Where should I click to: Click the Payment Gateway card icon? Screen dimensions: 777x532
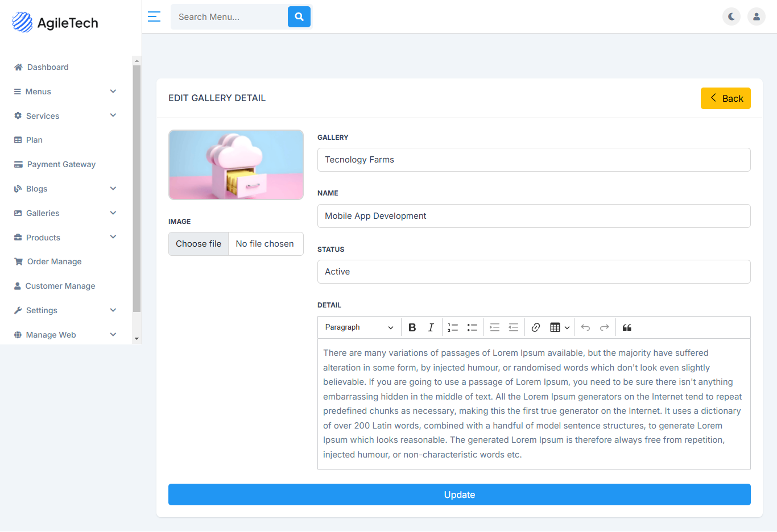pyautogui.click(x=18, y=164)
